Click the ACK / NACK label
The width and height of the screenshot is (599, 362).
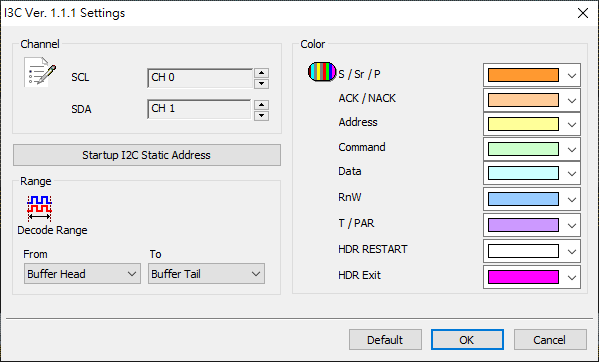click(x=367, y=99)
